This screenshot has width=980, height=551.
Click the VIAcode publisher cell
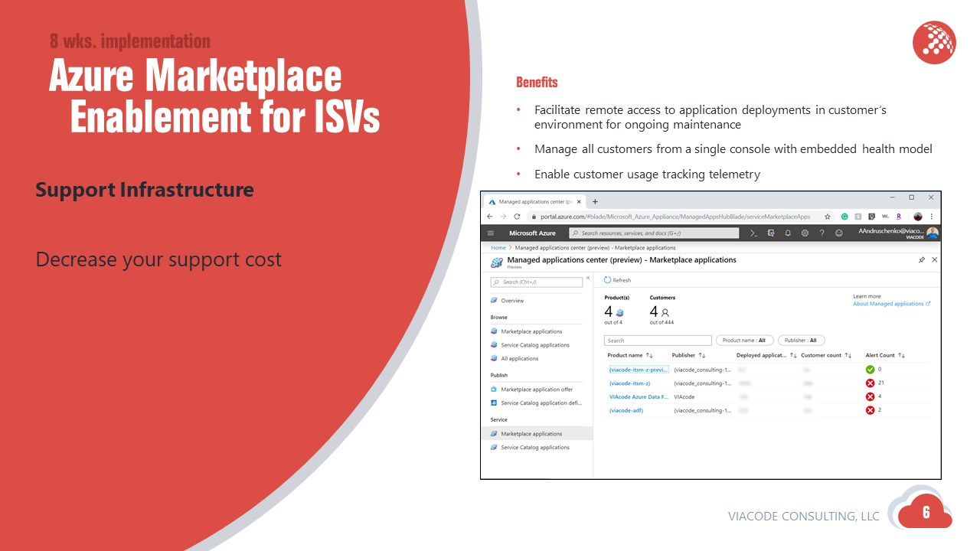[x=684, y=397]
